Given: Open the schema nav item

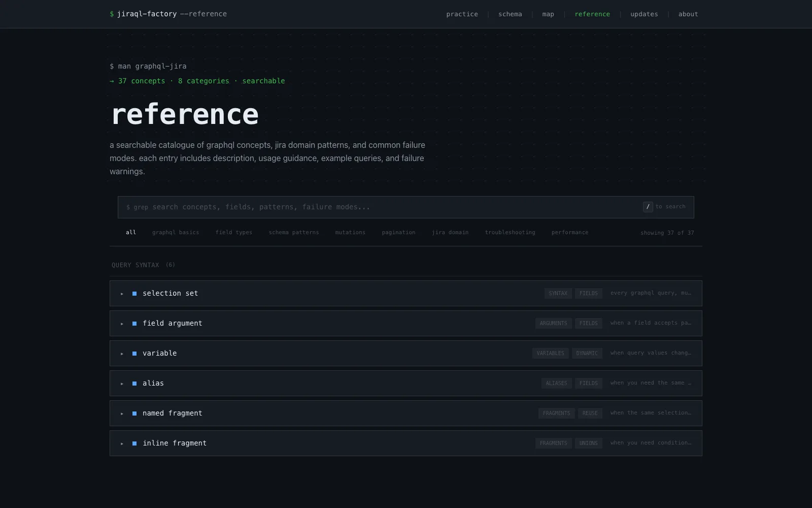Looking at the screenshot, I should pyautogui.click(x=510, y=14).
